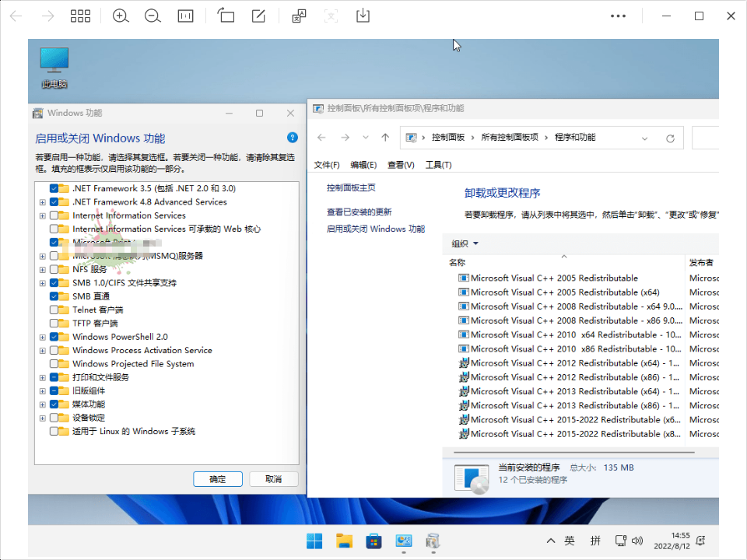Enable the Telnet 客户端 checkbox
Screen dimensions: 747x560
(54, 310)
